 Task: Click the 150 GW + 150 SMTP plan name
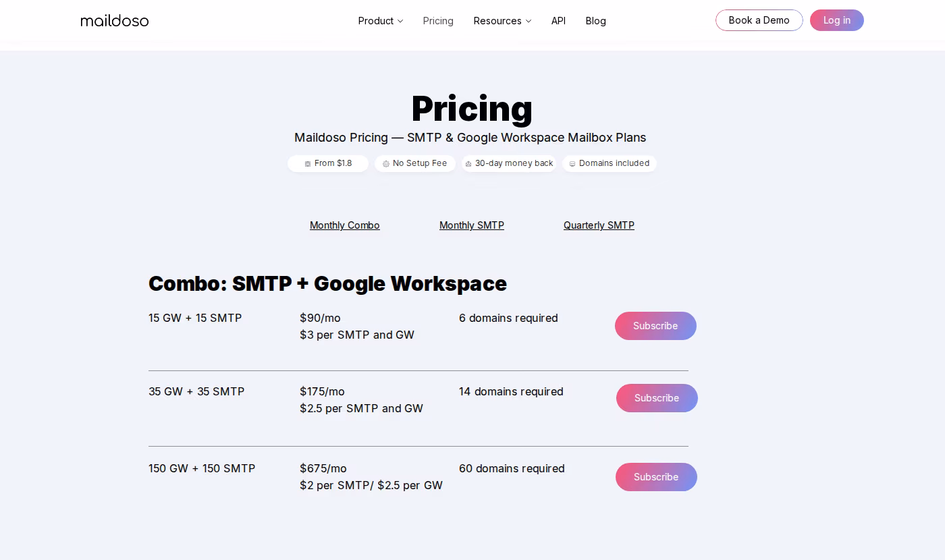[202, 468]
